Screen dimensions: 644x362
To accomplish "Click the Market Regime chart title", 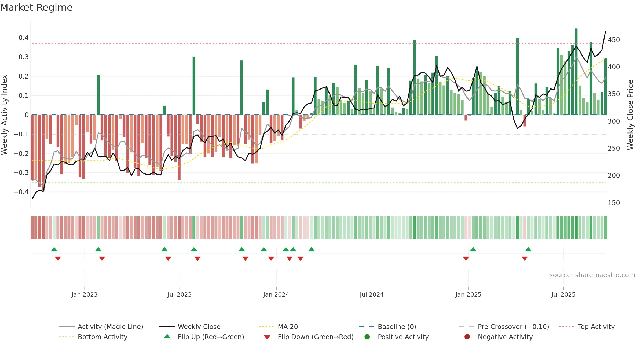I will pos(36,8).
